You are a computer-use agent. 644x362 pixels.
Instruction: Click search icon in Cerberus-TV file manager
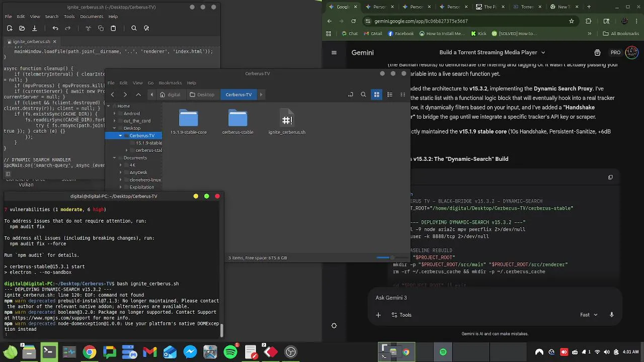click(x=363, y=95)
